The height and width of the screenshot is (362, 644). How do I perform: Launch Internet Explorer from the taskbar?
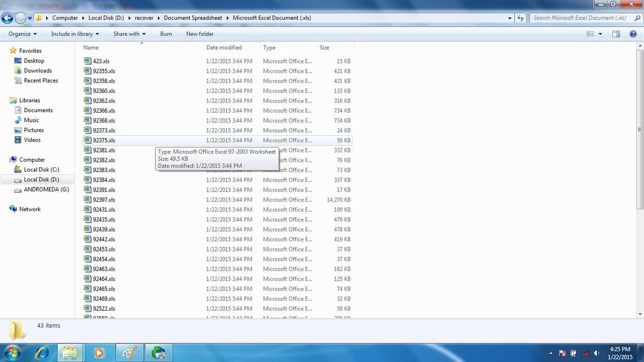(42, 352)
